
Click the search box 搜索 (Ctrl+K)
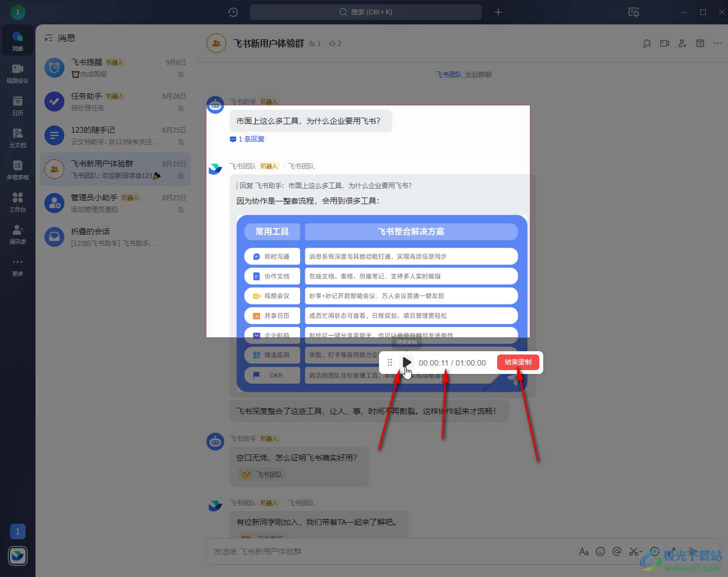click(366, 12)
